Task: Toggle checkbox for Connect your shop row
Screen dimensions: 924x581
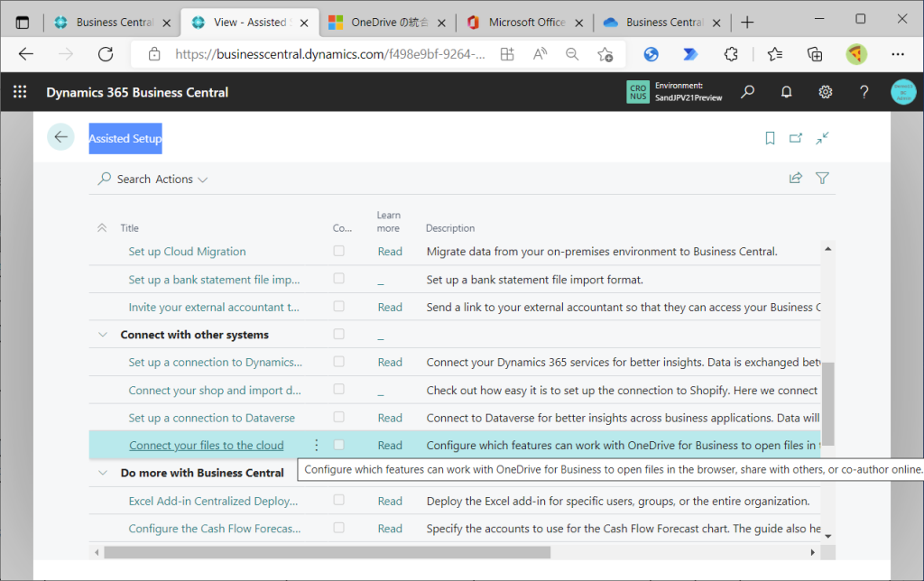Action: 339,389
